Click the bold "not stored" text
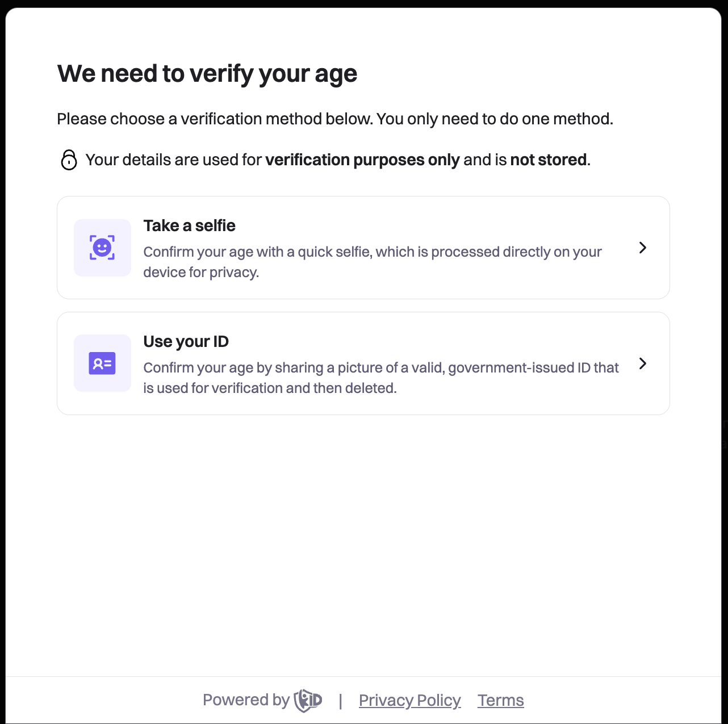The image size is (728, 724). coord(548,160)
